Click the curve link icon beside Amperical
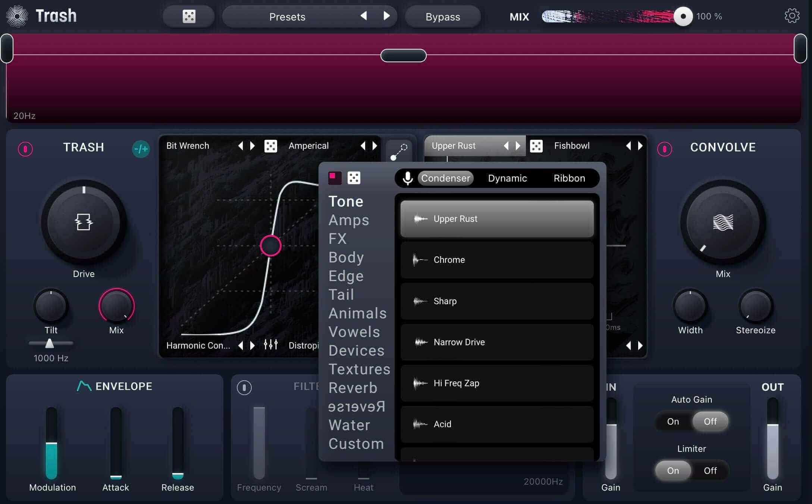 [x=399, y=151]
